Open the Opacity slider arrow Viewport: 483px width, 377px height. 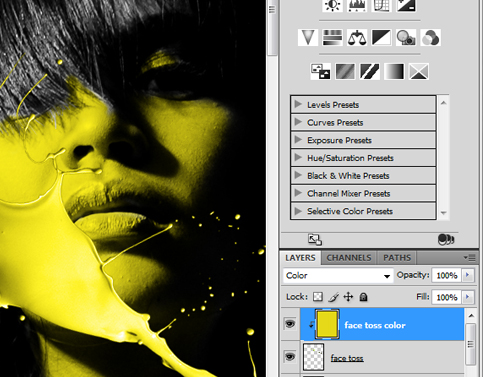(468, 275)
